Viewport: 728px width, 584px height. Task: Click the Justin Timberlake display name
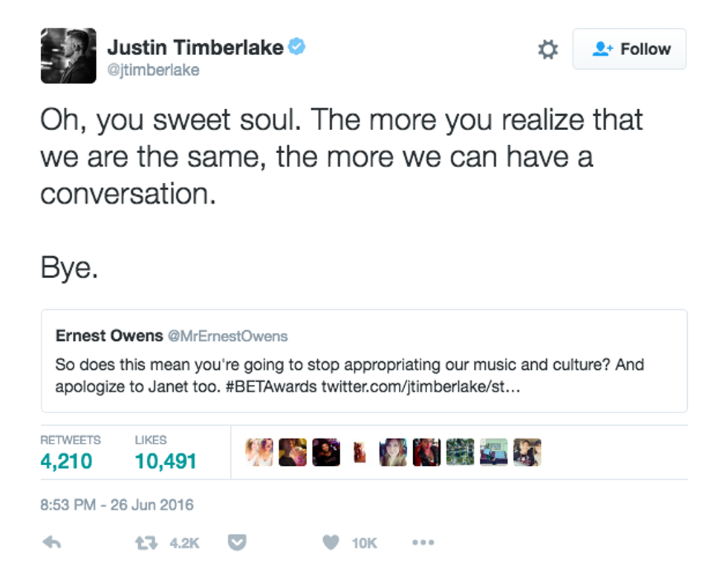pyautogui.click(x=195, y=48)
